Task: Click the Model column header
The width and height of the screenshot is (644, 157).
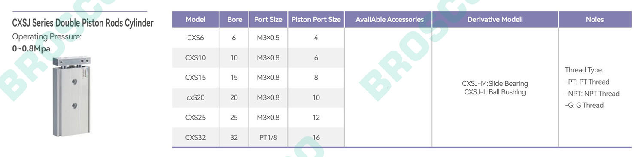Action: pos(195,19)
